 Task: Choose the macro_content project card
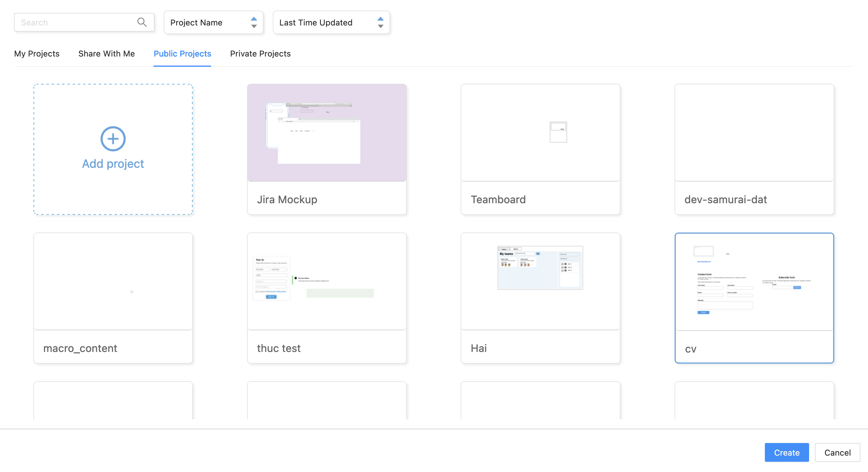[113, 298]
